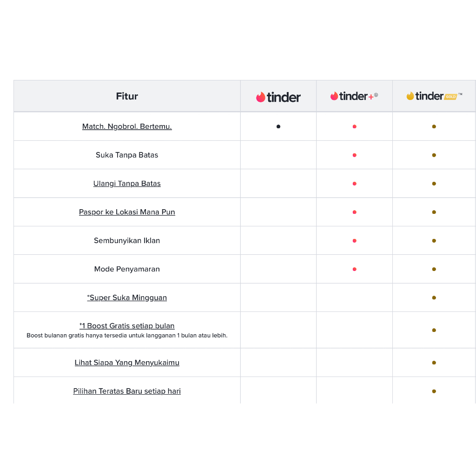Screen dimensions: 476x476
Task: Click Tinder Plus dot for Mode Penyamaran
Action: tap(354, 269)
